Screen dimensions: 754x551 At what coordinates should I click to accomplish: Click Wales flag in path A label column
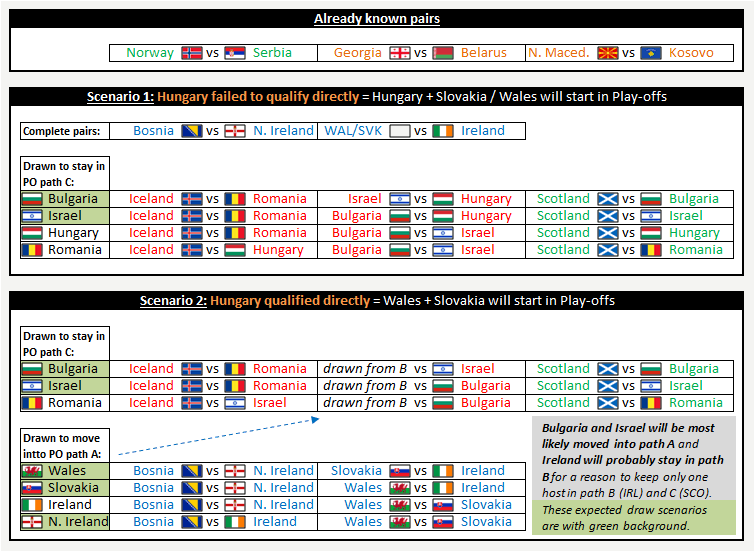32,471
